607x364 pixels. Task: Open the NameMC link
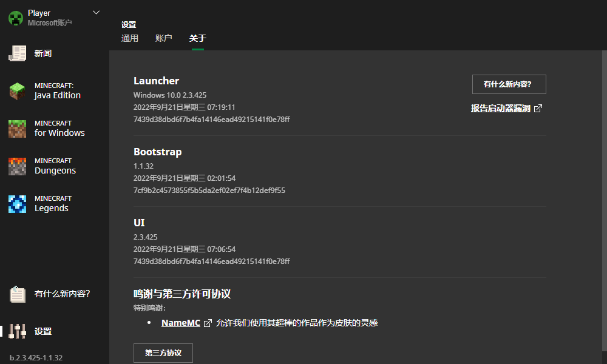pyautogui.click(x=180, y=323)
